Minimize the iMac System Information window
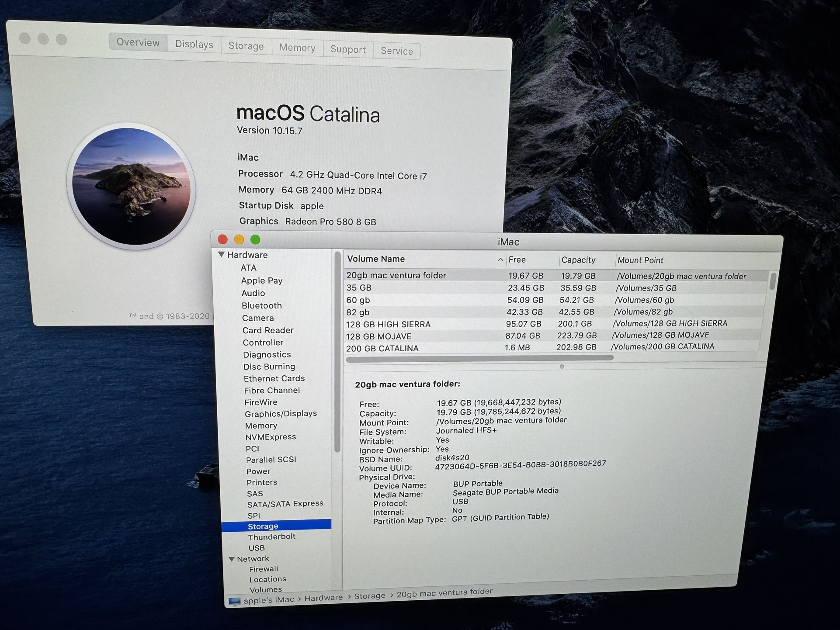Image resolution: width=840 pixels, height=630 pixels. (239, 239)
